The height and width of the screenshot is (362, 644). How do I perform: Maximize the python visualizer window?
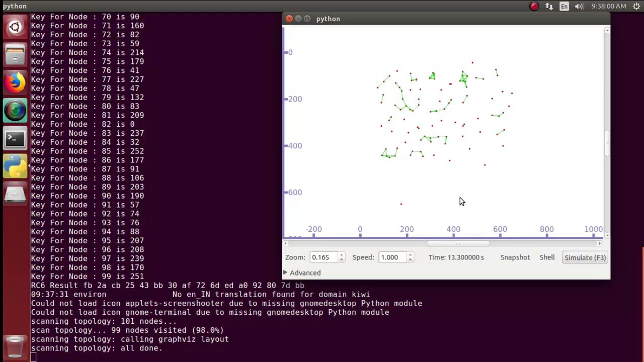click(307, 19)
